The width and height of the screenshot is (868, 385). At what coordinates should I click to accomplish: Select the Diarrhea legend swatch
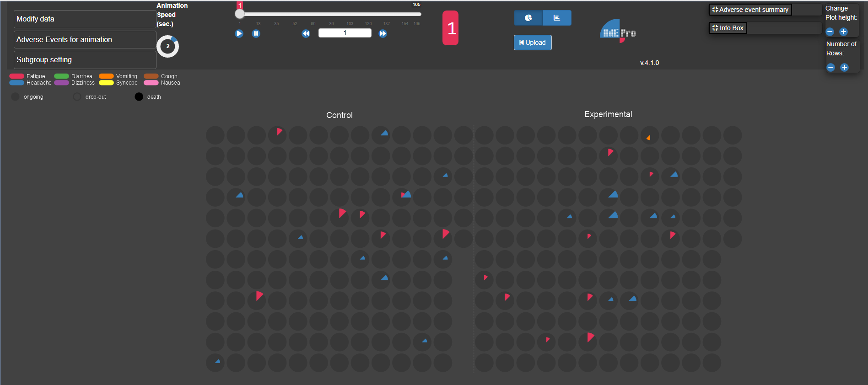(61, 76)
